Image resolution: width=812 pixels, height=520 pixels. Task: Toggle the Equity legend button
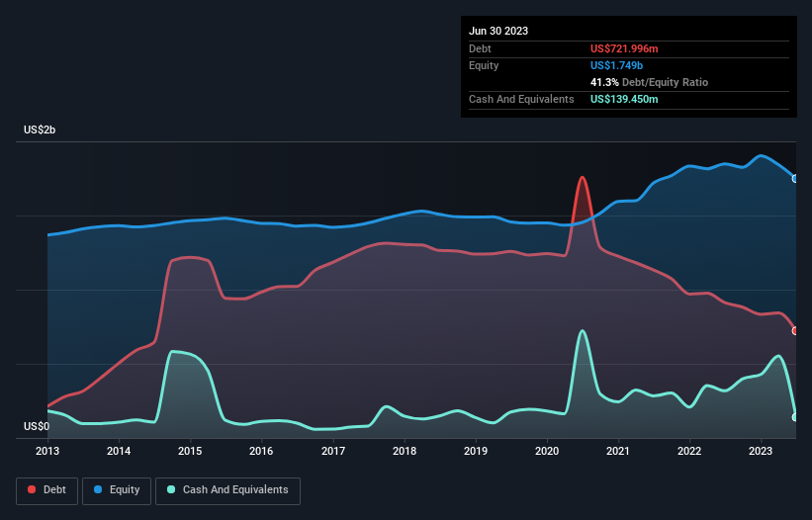point(117,490)
